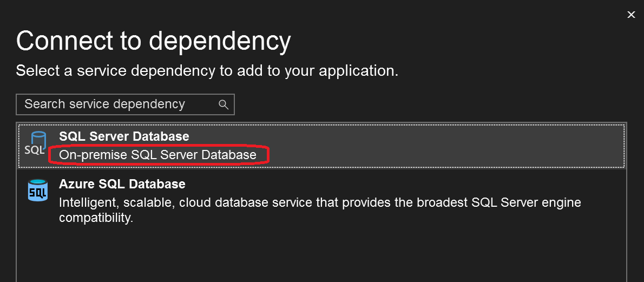The image size is (644, 282).
Task: Select the Azure SQL Database title
Action: pos(122,183)
